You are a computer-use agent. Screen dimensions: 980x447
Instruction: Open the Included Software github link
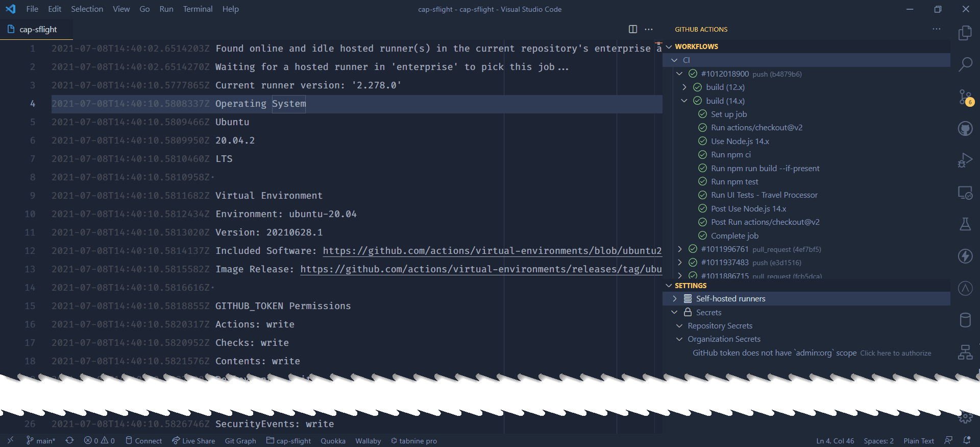pyautogui.click(x=492, y=251)
